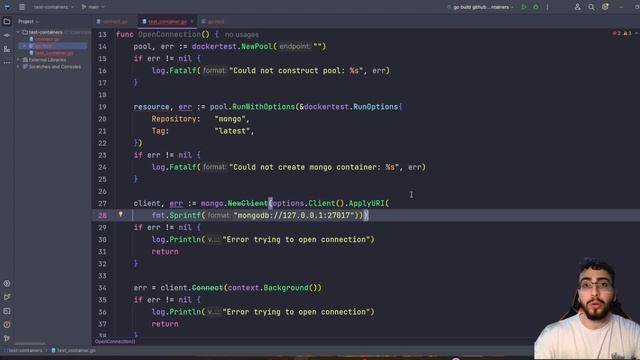Select test_container.go in project tree
640x360 pixels.
pyautogui.click(x=54, y=53)
